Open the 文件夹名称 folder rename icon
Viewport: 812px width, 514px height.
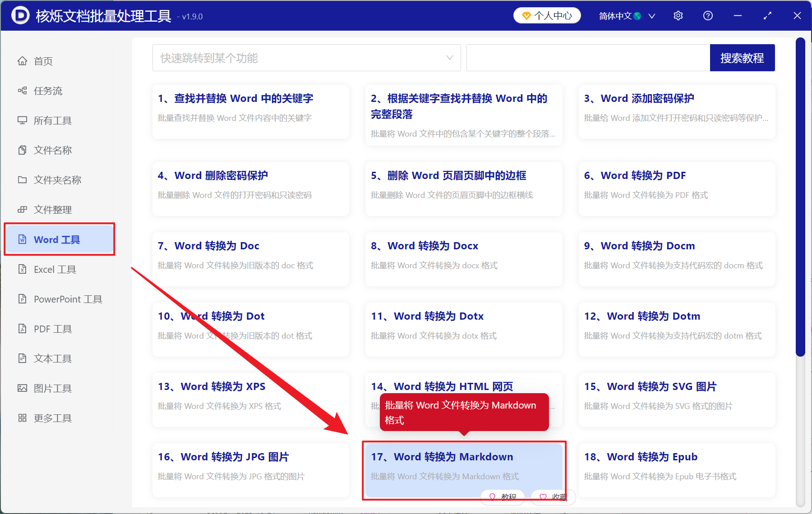[23, 180]
